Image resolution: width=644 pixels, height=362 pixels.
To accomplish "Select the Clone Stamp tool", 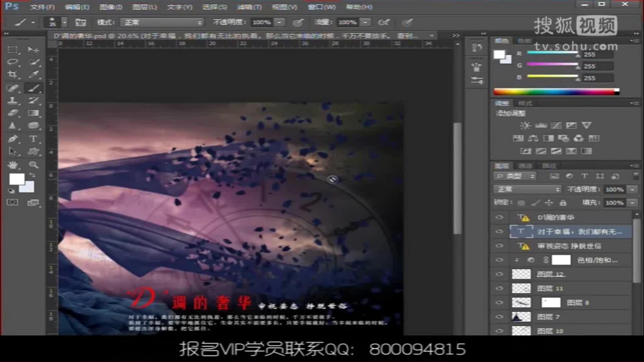I will [x=12, y=100].
